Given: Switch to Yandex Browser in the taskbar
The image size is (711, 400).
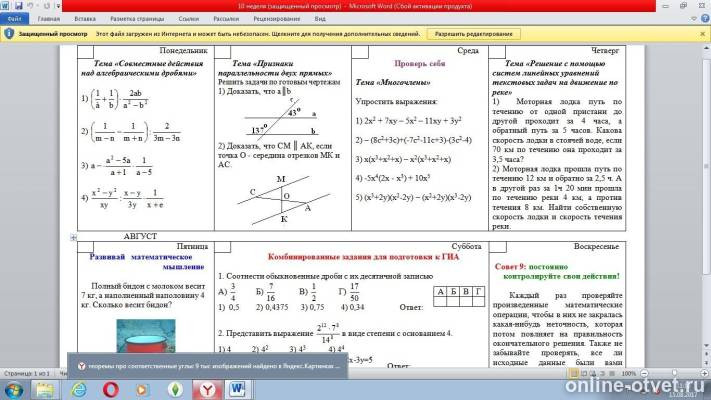Looking at the screenshot, I should (x=207, y=390).
